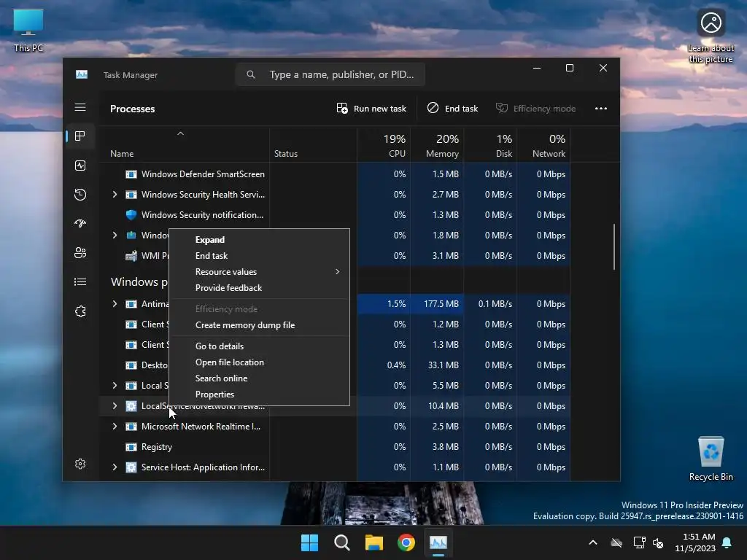Open App history sidebar icon
Screen dimensions: 747x560
pyautogui.click(x=80, y=194)
